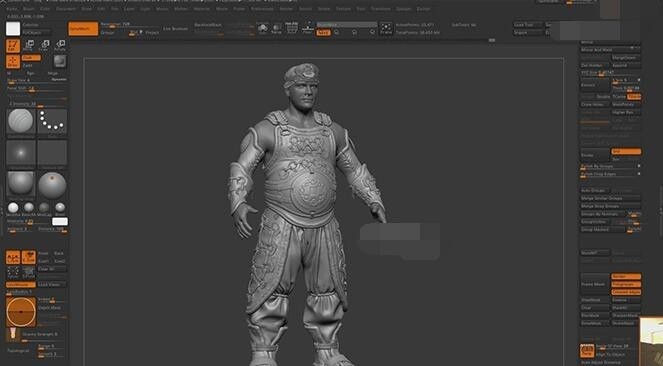The height and width of the screenshot is (366, 663).
Task: Open the Brush menu
Action: [29, 8]
